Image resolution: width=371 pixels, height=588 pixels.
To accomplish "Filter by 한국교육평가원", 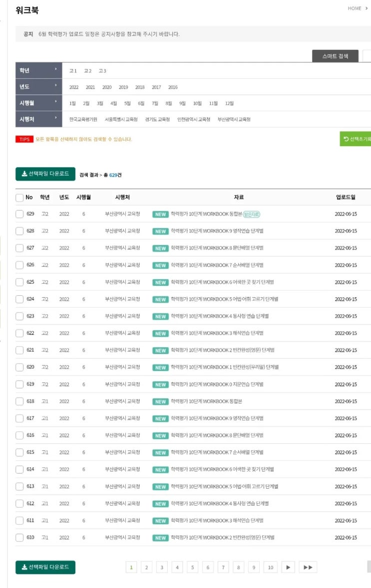I will tap(83, 120).
